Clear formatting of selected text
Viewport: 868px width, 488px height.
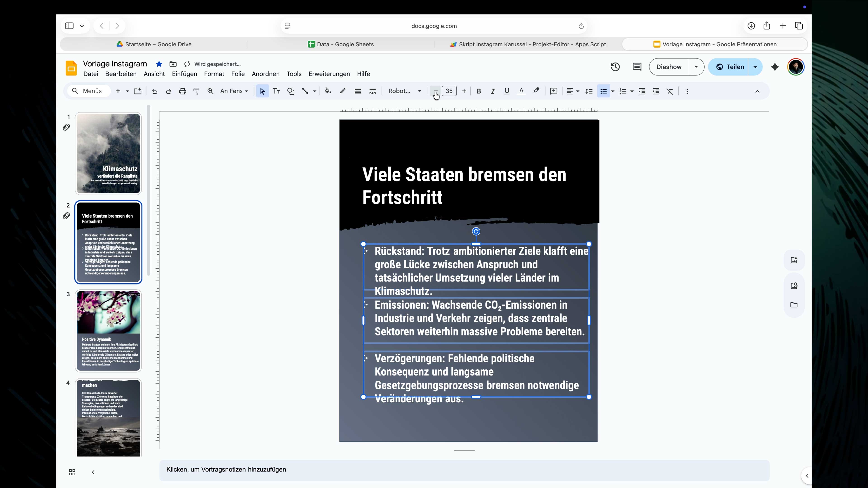tap(670, 91)
